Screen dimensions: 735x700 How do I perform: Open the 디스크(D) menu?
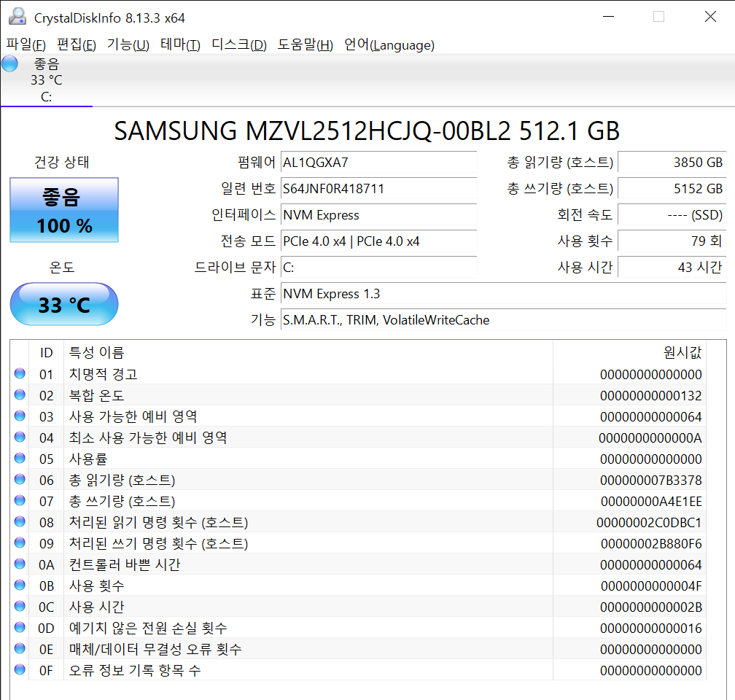[239, 44]
